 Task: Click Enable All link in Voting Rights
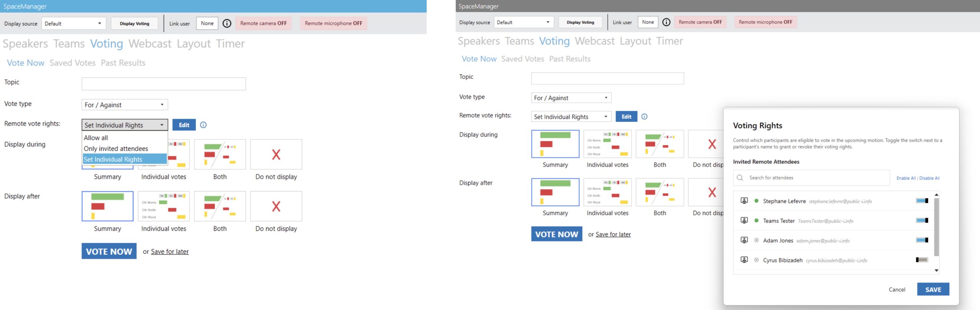point(906,178)
